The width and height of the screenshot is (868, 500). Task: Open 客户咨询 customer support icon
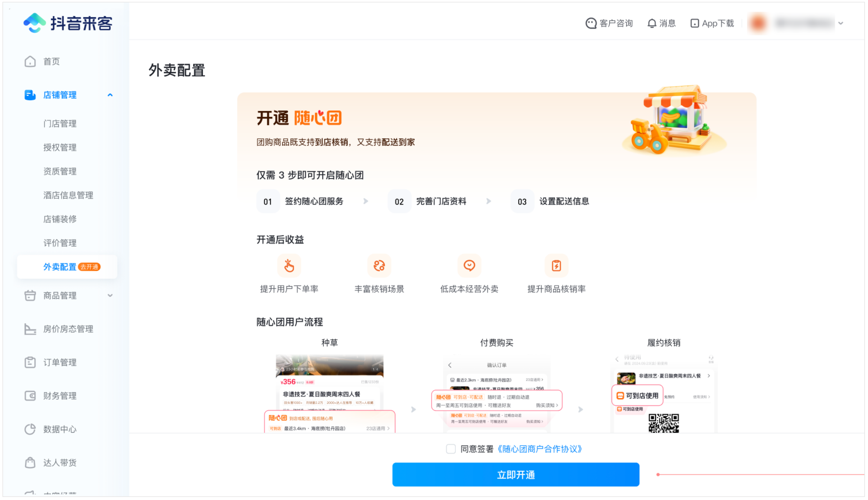pyautogui.click(x=591, y=23)
